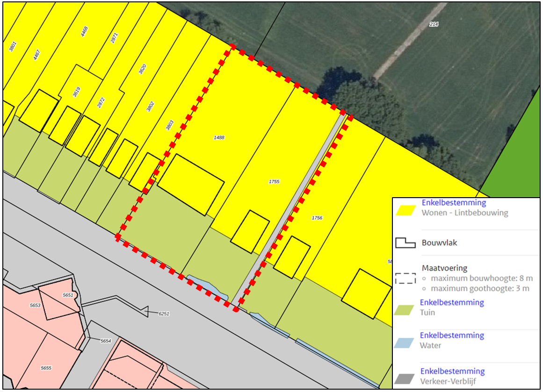Click the Bouwvlak text in the legend
Screen dimensions: 543x392
[x=438, y=243]
